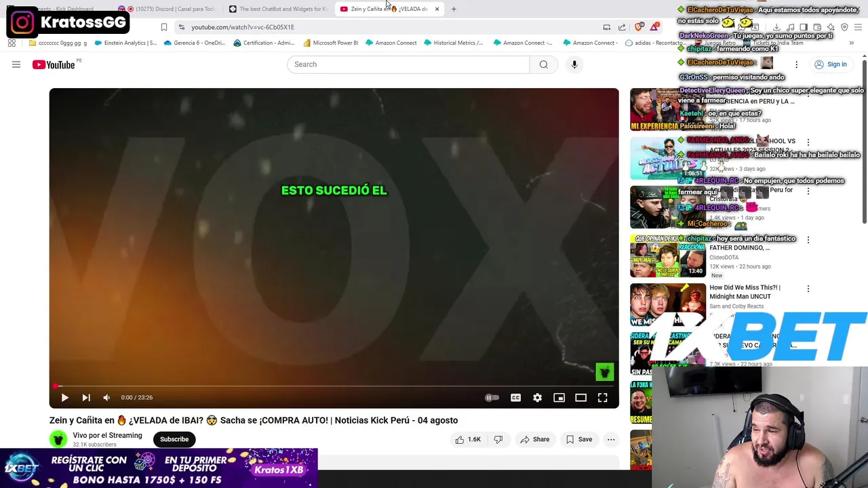Viewport: 868px width, 488px height.
Task: Enter full screen video mode
Action: 602,398
